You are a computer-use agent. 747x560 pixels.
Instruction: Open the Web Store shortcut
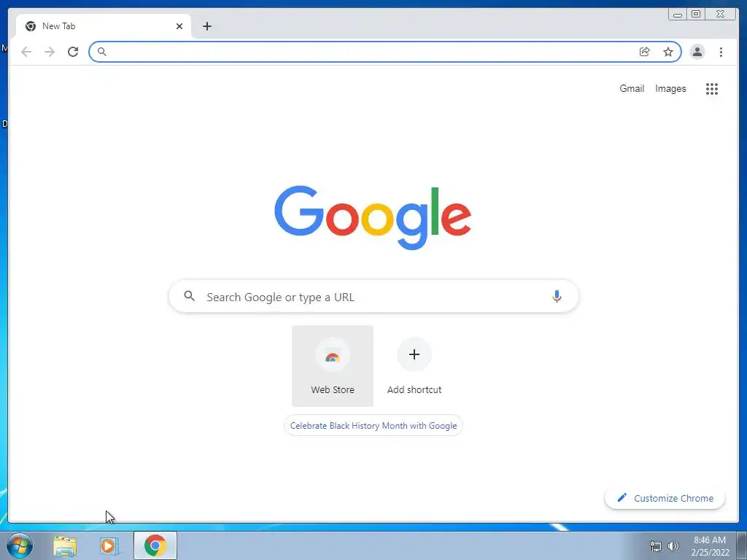click(333, 366)
